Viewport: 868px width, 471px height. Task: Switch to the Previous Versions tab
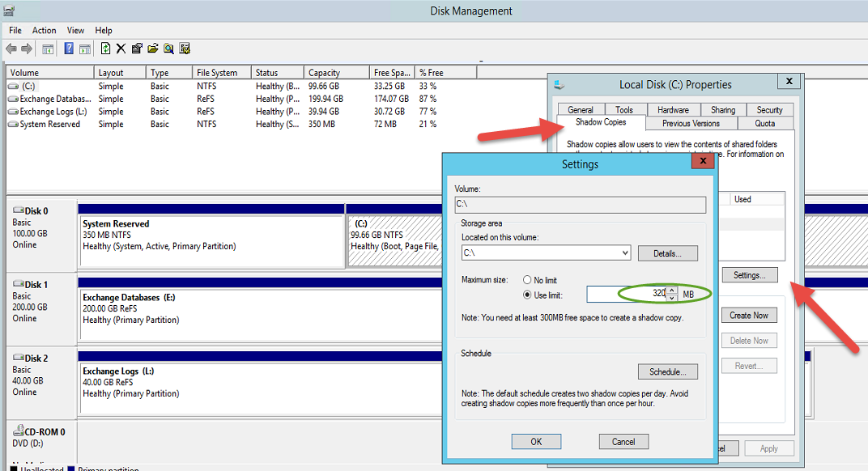pyautogui.click(x=691, y=124)
